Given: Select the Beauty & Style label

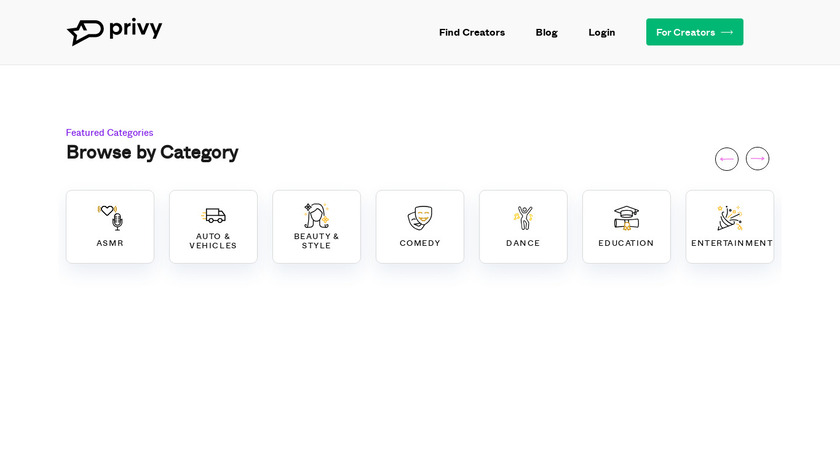Looking at the screenshot, I should pyautogui.click(x=317, y=241).
